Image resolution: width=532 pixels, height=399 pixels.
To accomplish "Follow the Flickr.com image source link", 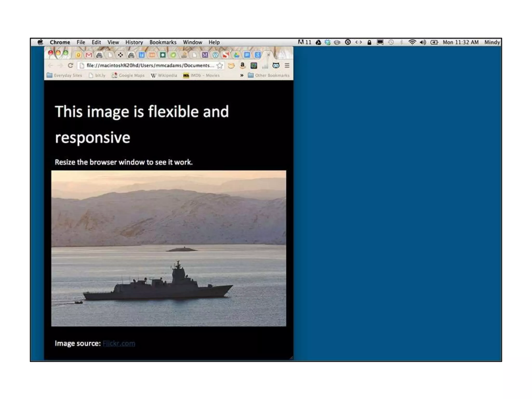I will pos(119,343).
